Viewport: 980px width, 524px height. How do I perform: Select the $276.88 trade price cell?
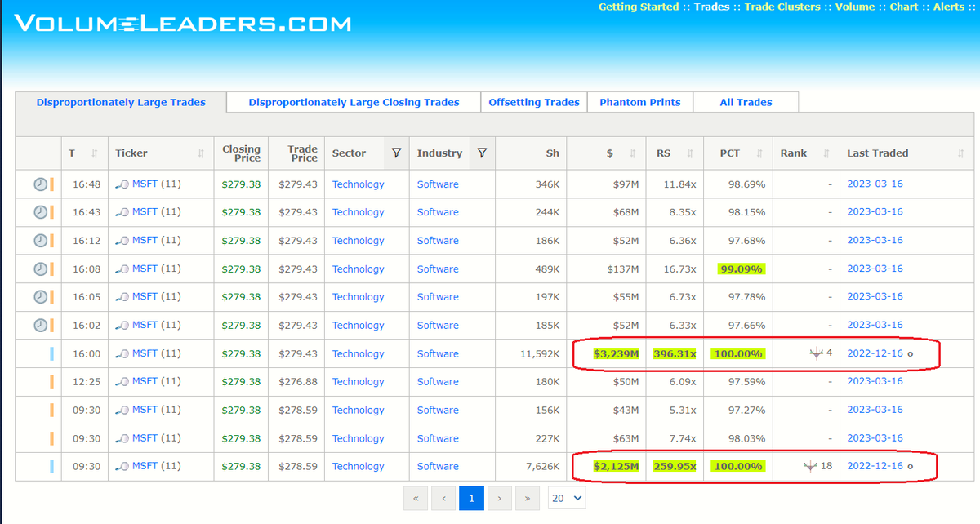tap(298, 381)
